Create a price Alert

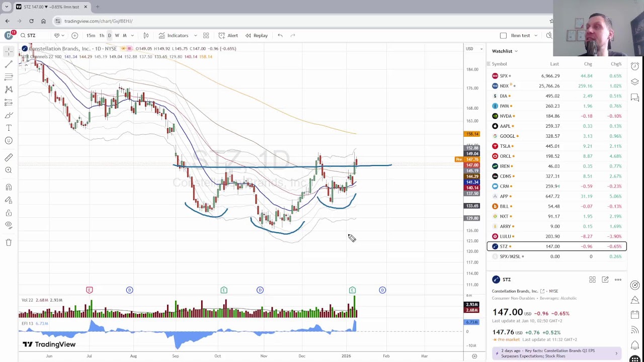point(228,35)
